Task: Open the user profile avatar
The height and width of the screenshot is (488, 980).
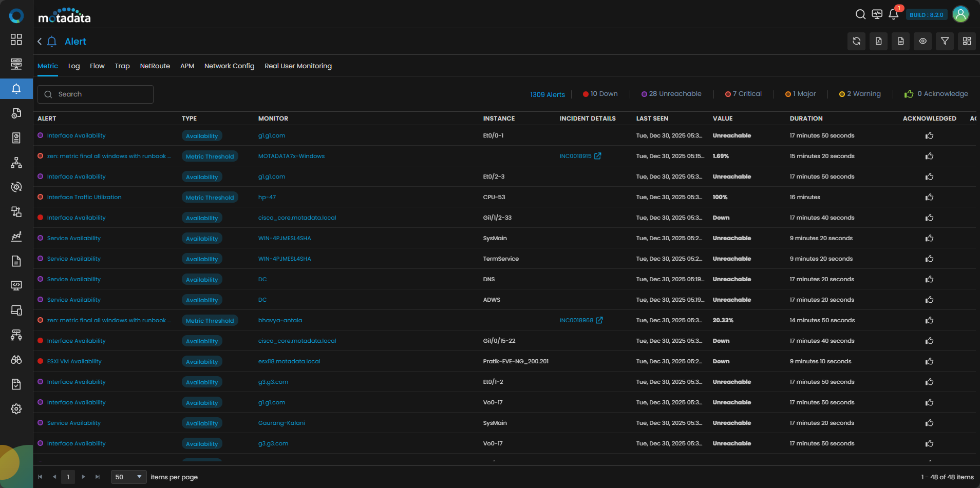Action: [960, 14]
